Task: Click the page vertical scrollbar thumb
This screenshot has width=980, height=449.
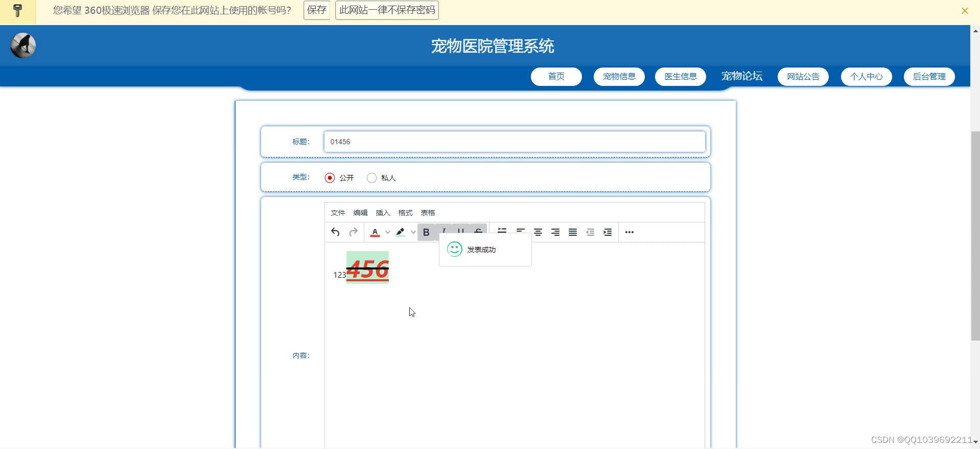Action: pyautogui.click(x=975, y=235)
